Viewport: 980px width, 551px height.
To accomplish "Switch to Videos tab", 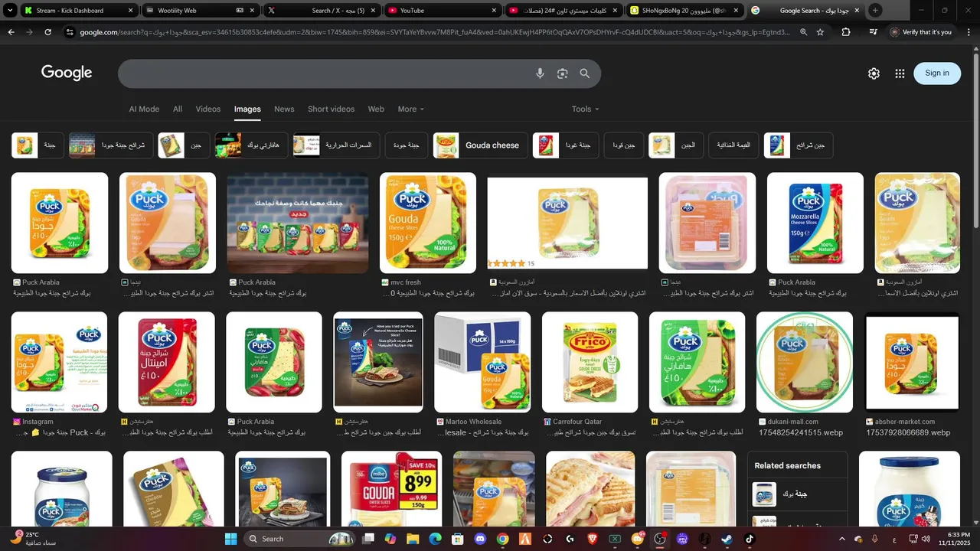I will point(208,109).
